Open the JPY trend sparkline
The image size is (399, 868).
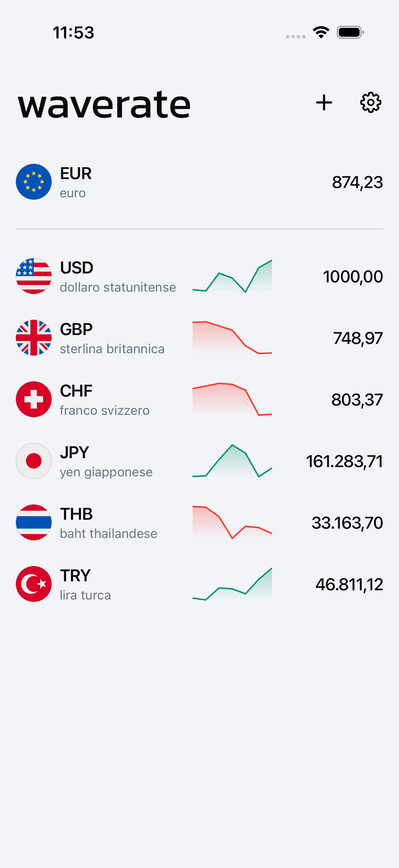[x=232, y=460]
